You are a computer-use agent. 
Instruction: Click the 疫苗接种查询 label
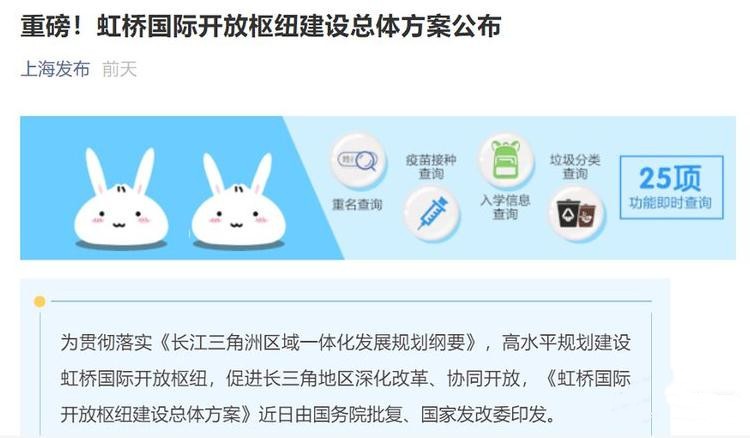pos(431,166)
